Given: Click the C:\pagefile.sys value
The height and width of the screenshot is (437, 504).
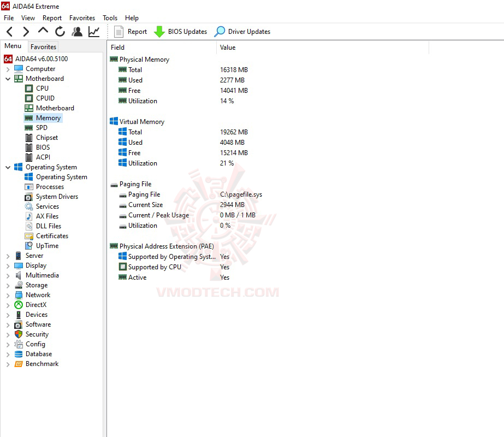Looking at the screenshot, I should point(241,194).
